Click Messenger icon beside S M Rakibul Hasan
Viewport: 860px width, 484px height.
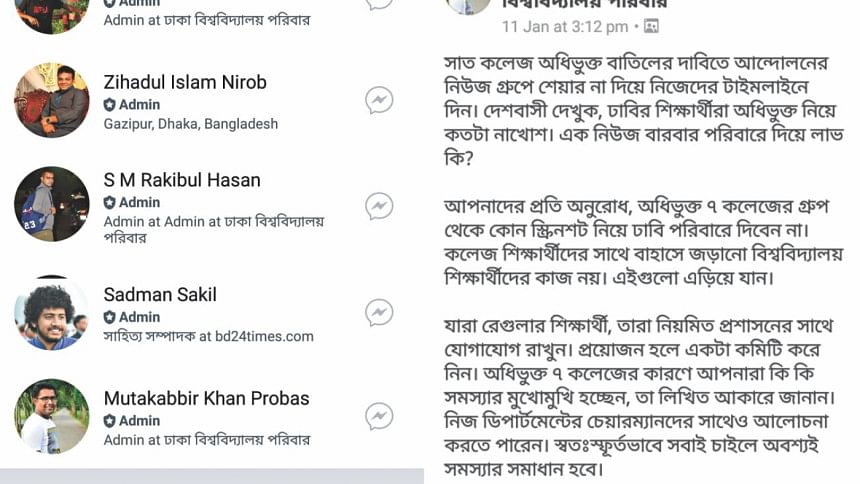click(378, 206)
